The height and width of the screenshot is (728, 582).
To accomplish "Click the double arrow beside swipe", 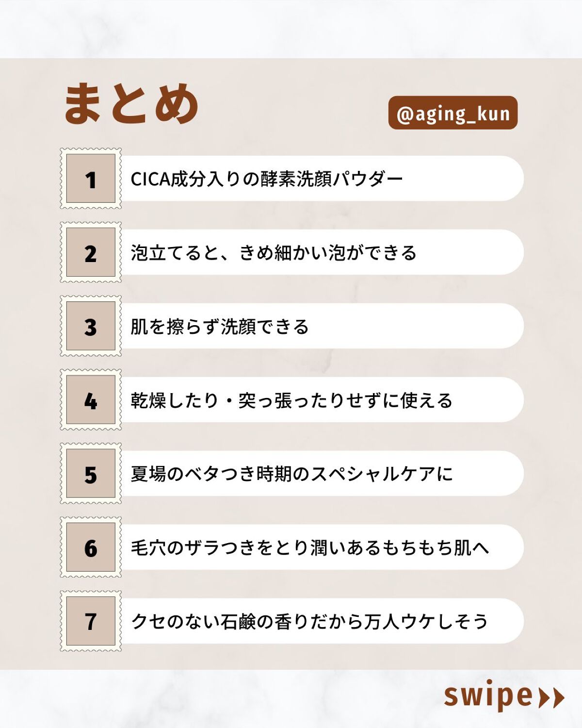I will coord(552,698).
